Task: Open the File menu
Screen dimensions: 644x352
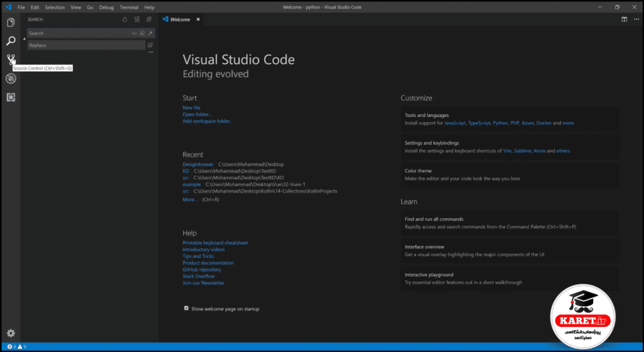Action: (21, 8)
